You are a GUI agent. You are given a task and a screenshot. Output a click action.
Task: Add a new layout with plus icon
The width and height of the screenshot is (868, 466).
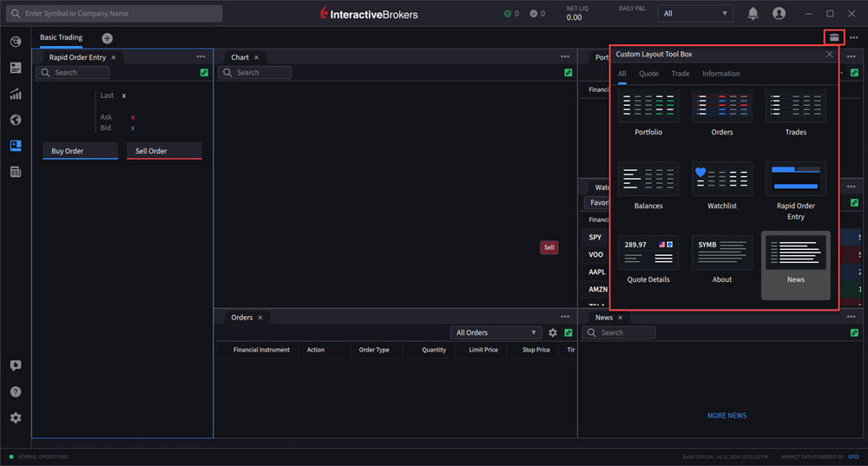coord(107,38)
